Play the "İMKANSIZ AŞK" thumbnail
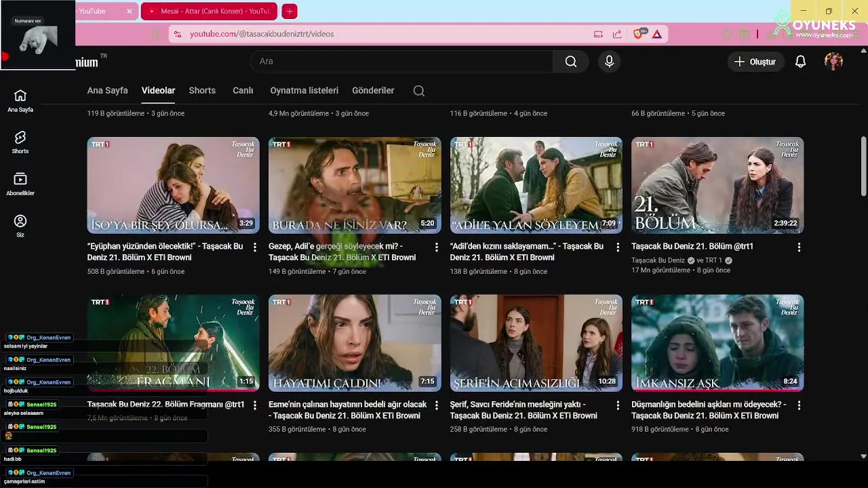The height and width of the screenshot is (488, 868). [x=717, y=343]
